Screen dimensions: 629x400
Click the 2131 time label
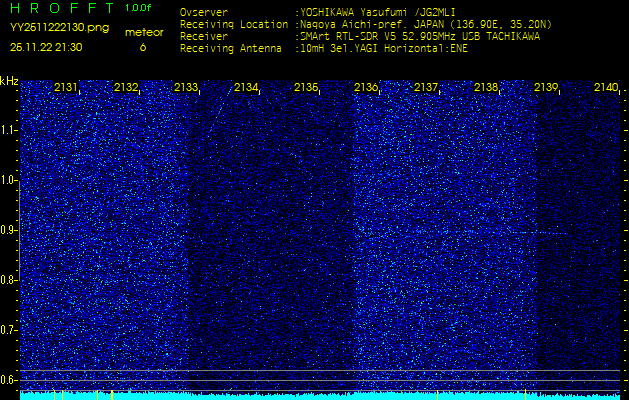[x=66, y=87]
